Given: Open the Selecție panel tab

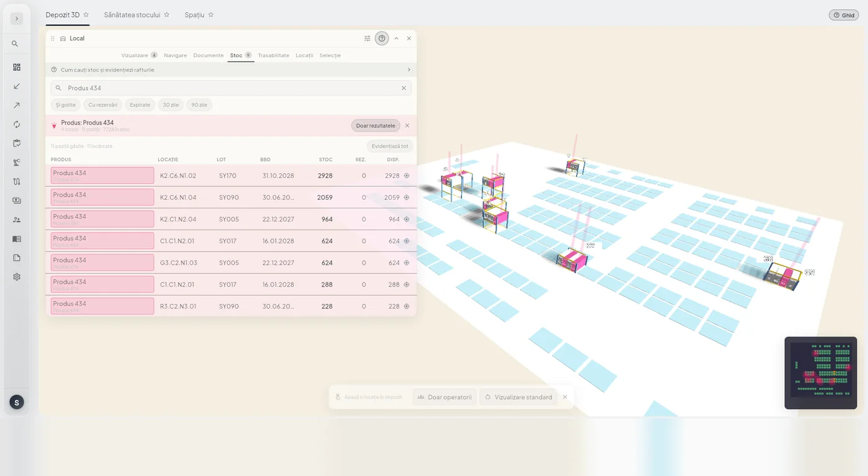Looking at the screenshot, I should [x=330, y=55].
